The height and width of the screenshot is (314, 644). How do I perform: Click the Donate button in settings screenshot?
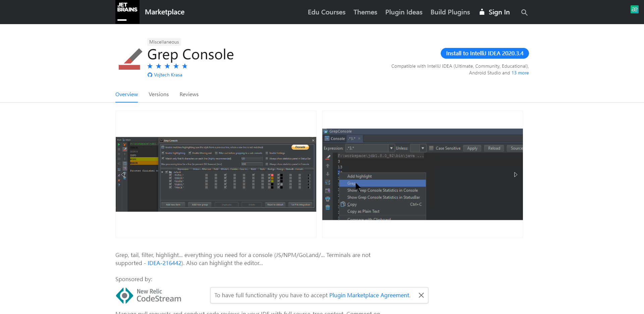tap(300, 147)
